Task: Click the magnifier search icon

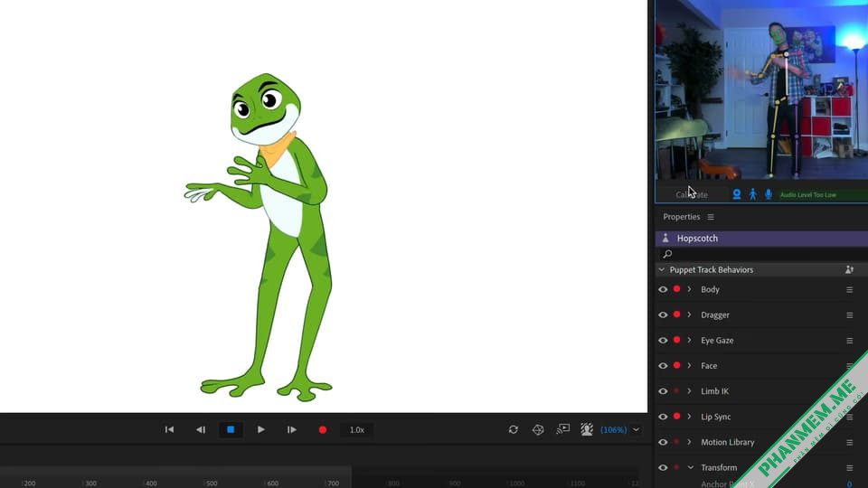Action: point(667,254)
